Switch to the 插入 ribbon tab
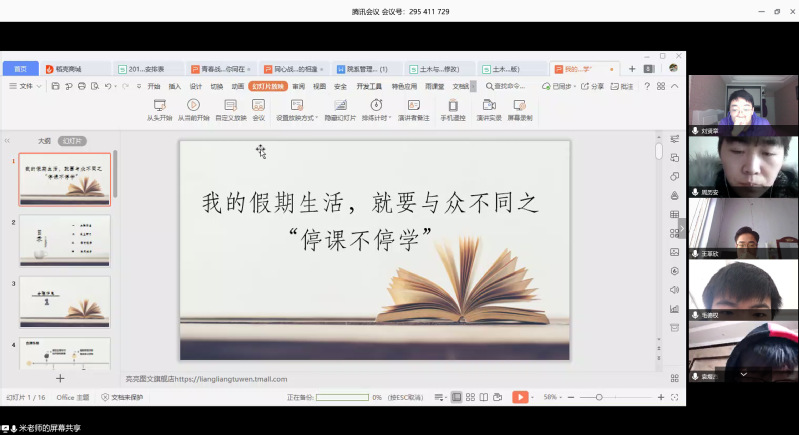Viewport: 799px width, 435px height. pyautogui.click(x=175, y=87)
